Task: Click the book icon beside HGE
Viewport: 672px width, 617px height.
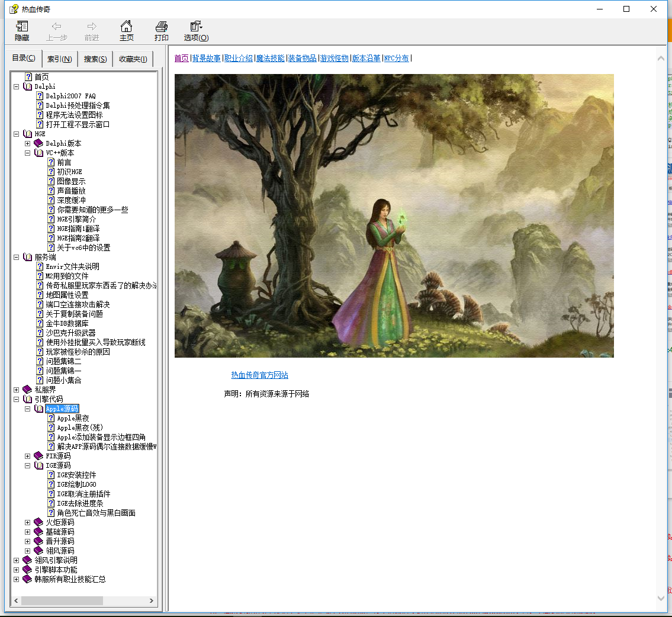Action: (x=27, y=134)
